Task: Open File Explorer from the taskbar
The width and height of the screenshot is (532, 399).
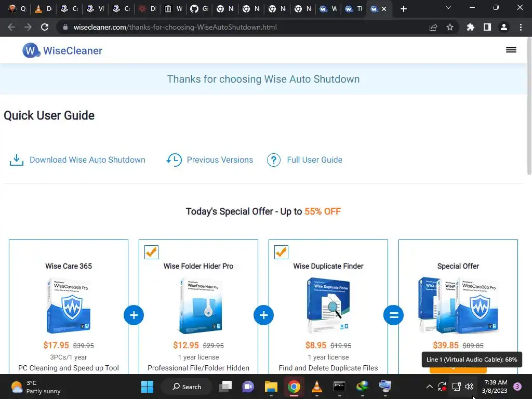Action: click(x=271, y=387)
